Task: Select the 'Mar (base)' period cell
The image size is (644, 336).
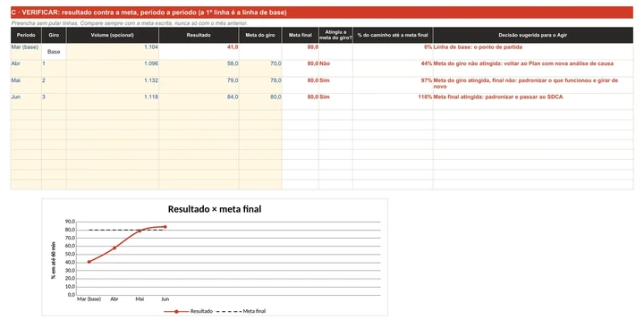Action: 26,52
